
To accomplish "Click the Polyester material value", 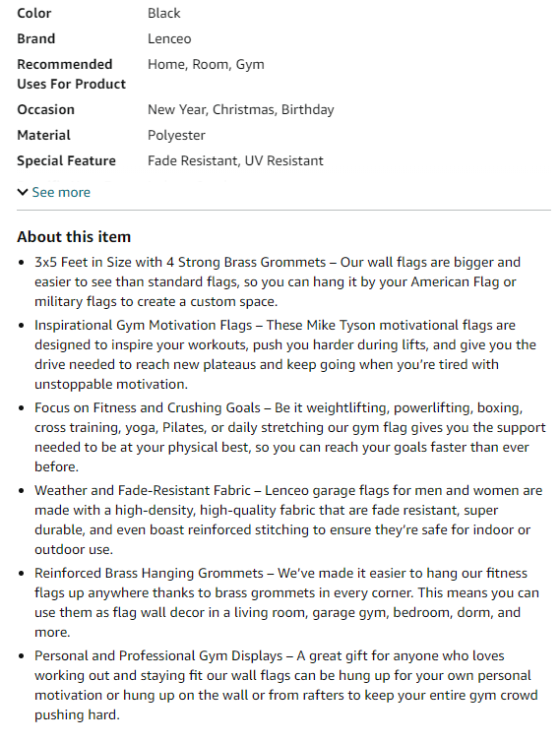I will (x=176, y=136).
